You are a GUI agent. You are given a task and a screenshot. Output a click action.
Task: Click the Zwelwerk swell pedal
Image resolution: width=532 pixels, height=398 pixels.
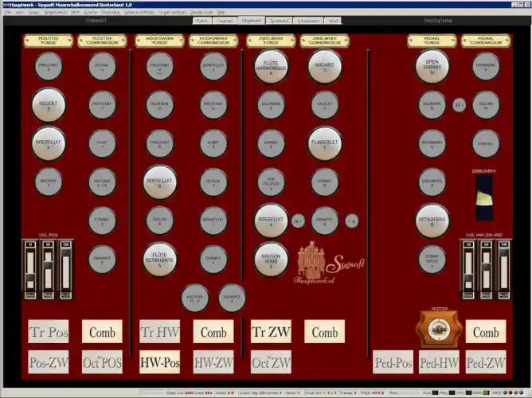coord(483,194)
